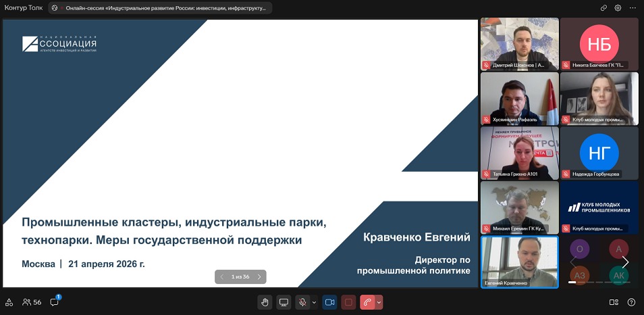Open the apps shapes icon at bottom left
The height and width of the screenshot is (315, 644).
[9, 302]
